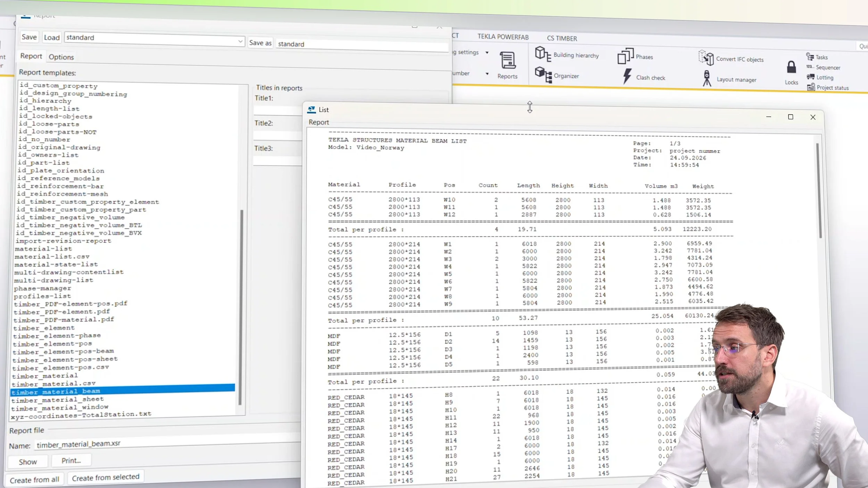This screenshot has width=868, height=488.
Task: Open the TEKLA POWERFAB ribbon tab
Action: coord(503,37)
